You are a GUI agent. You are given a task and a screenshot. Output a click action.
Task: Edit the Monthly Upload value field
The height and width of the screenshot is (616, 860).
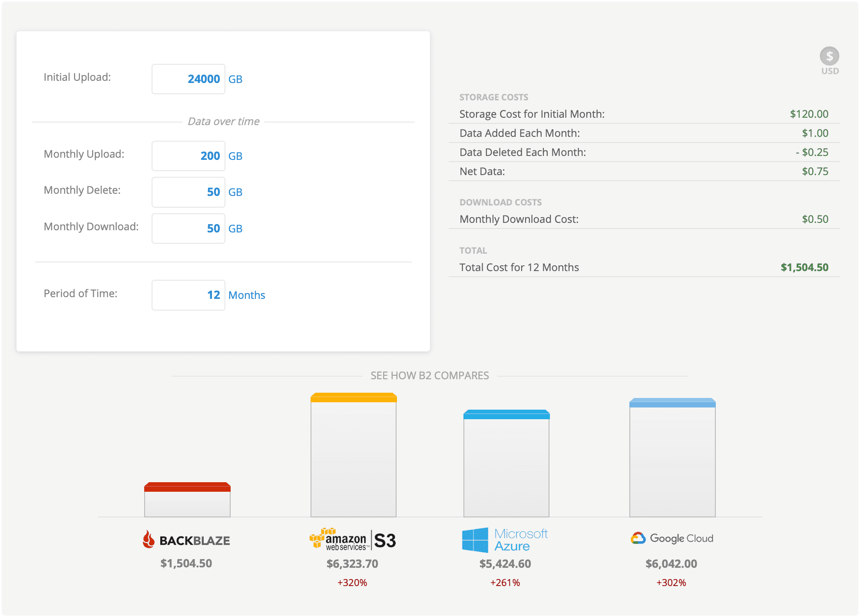click(189, 156)
